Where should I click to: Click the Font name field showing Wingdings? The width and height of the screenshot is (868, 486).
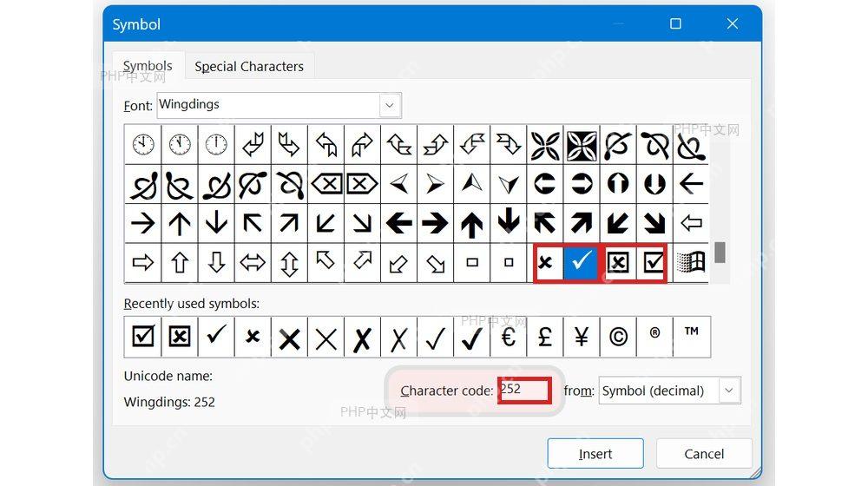point(269,105)
